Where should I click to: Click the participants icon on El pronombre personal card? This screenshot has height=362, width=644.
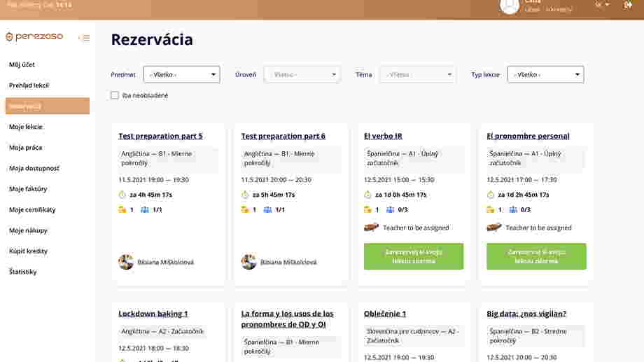click(513, 209)
